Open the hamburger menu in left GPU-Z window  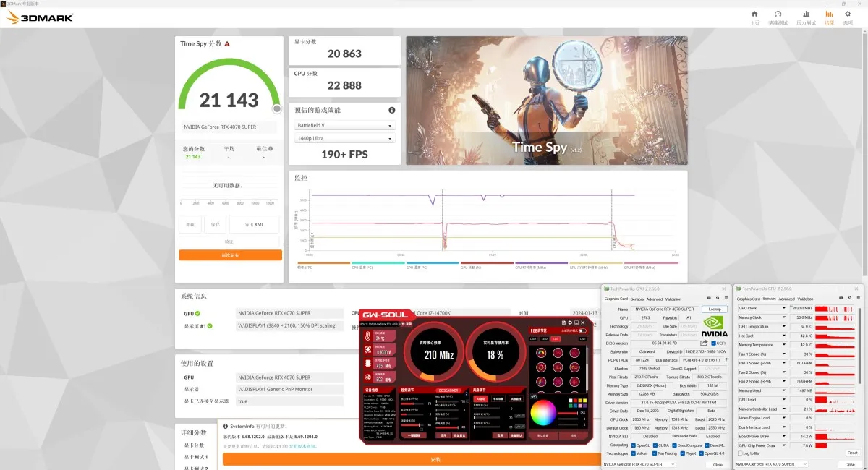(726, 298)
